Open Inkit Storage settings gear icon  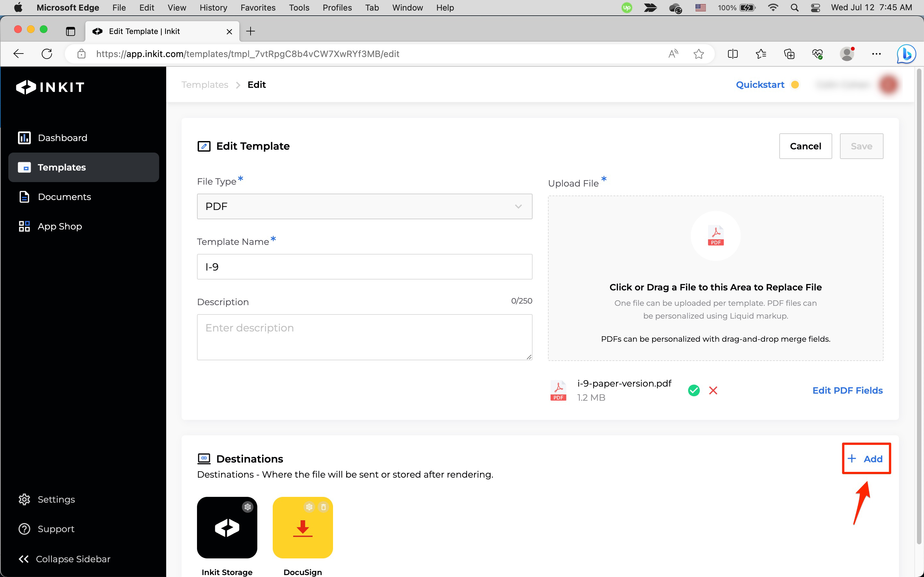coord(247,507)
